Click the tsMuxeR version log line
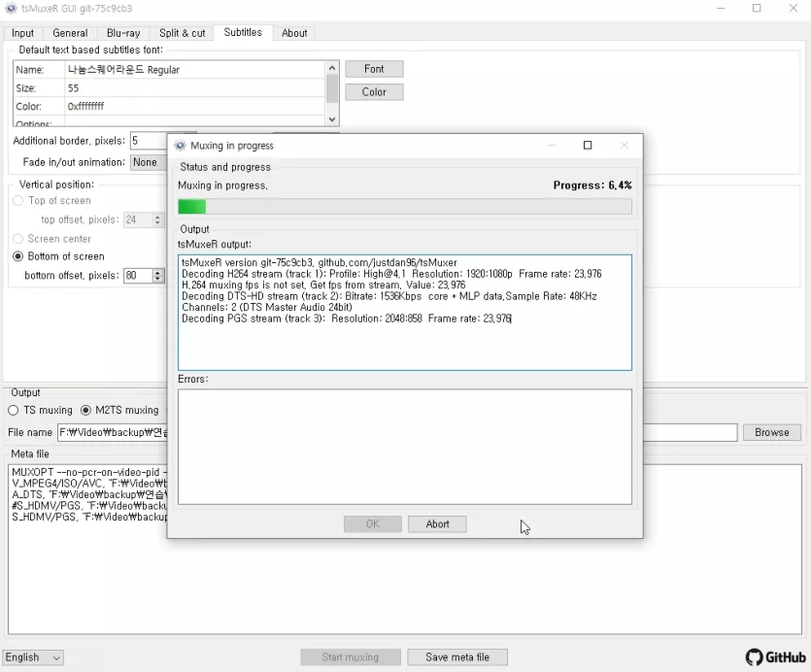Screen dimensions: 811x672 coord(320,263)
